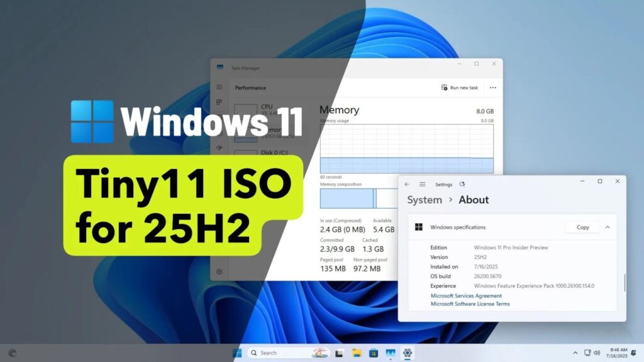Open Task Manager more options ellipsis

(x=493, y=87)
